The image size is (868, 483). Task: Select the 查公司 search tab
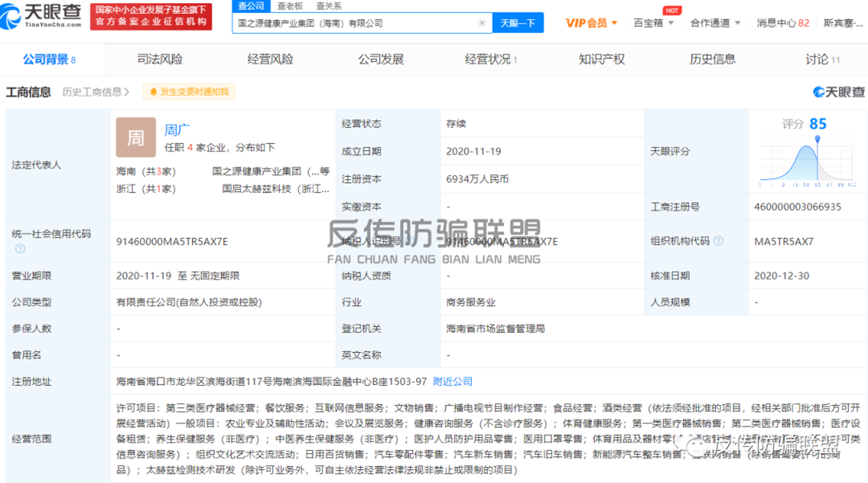click(251, 6)
